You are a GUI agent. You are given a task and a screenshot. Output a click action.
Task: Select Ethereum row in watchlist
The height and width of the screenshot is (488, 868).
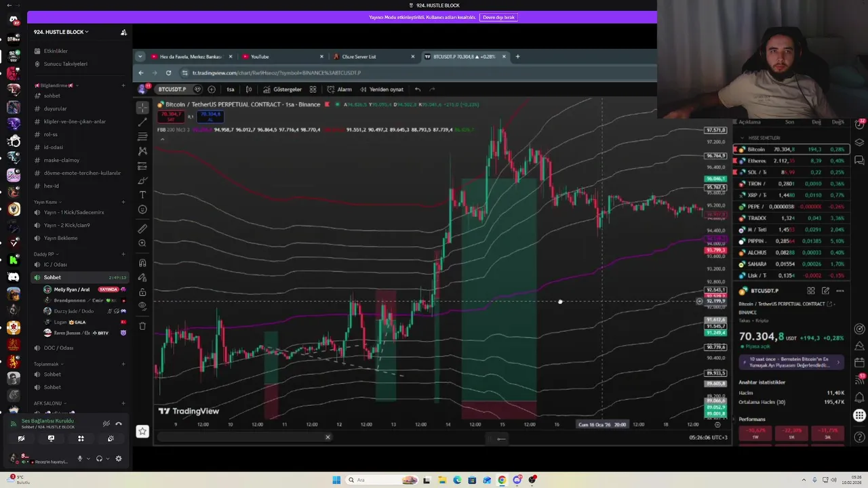(790, 161)
